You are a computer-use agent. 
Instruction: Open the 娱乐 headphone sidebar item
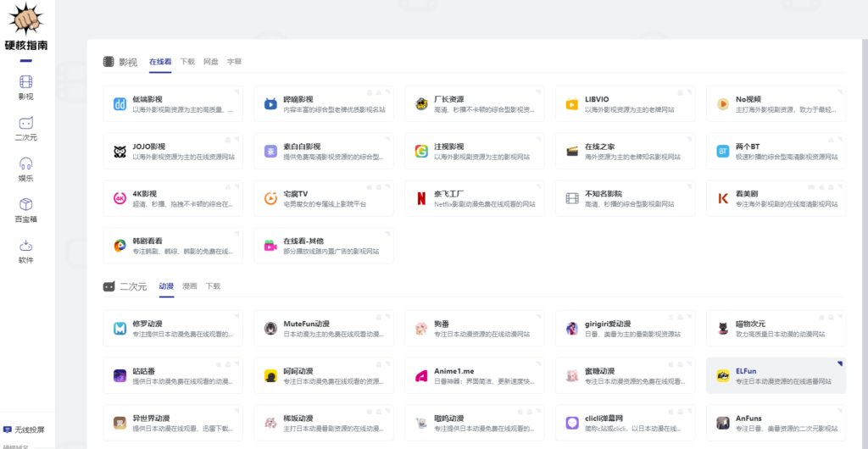coord(26,169)
